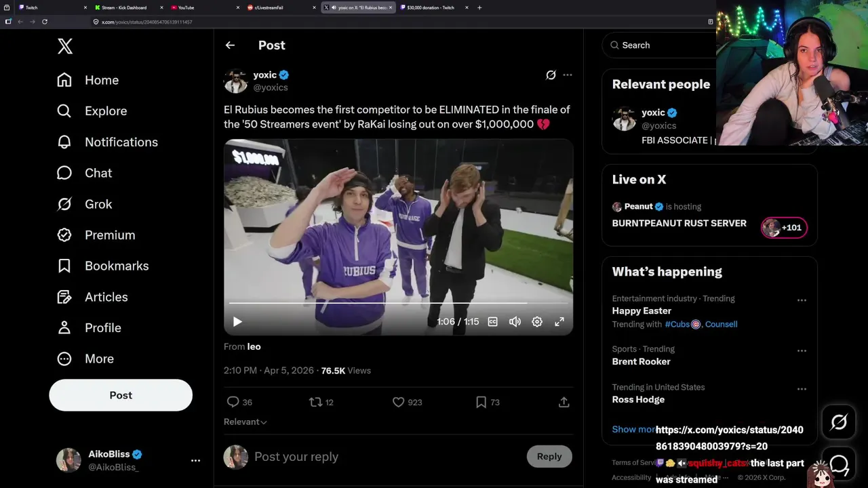The image size is (868, 488).
Task: Open AikoBliss account options ellipsis
Action: click(x=195, y=460)
